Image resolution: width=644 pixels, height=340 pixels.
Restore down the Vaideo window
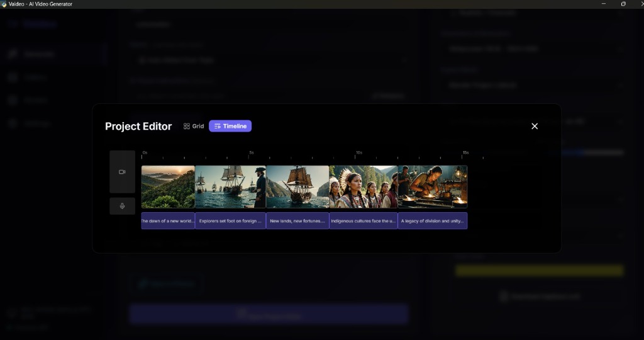click(623, 4)
